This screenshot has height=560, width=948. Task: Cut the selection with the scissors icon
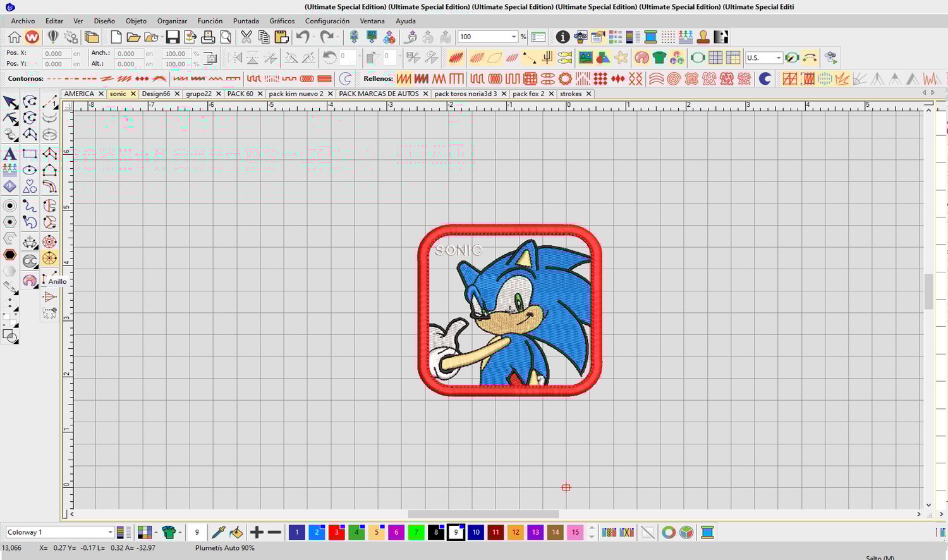[x=246, y=37]
